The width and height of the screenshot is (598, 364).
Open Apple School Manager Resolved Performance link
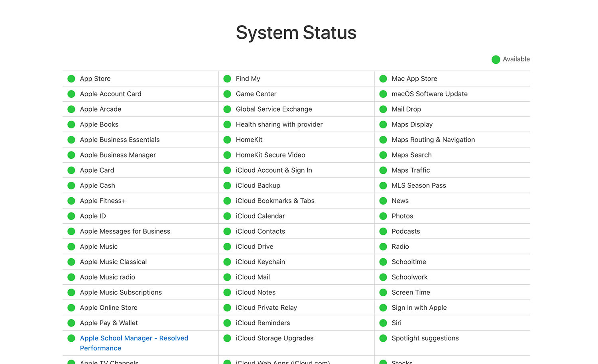click(134, 343)
